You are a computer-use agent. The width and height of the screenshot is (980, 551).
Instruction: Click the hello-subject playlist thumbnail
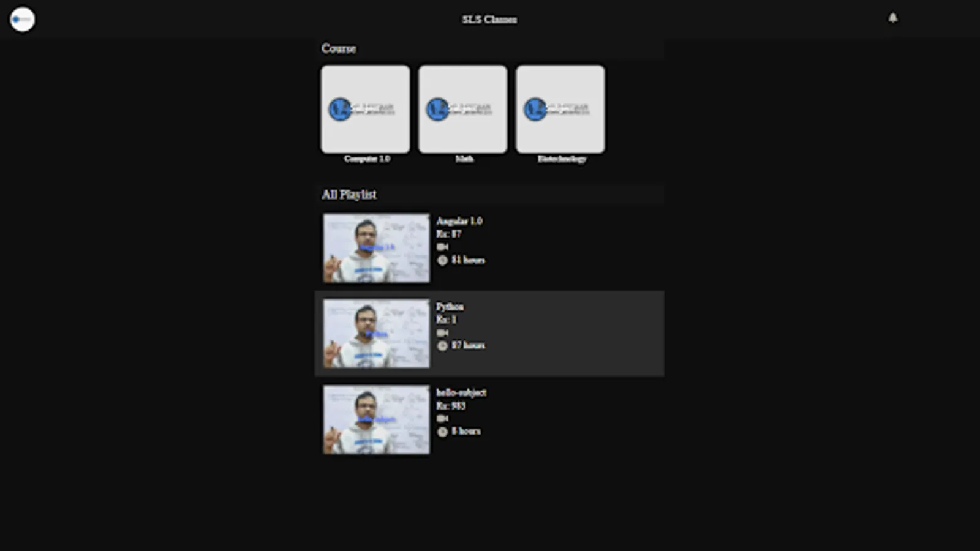click(375, 419)
